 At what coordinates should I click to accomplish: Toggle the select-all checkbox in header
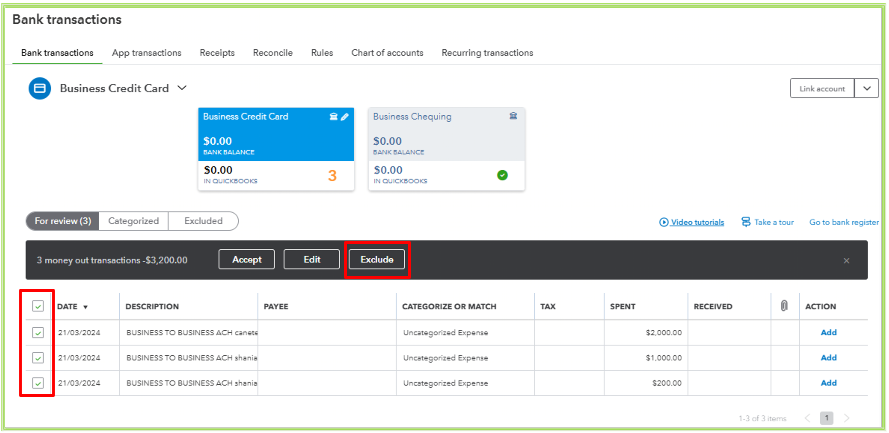pos(37,306)
